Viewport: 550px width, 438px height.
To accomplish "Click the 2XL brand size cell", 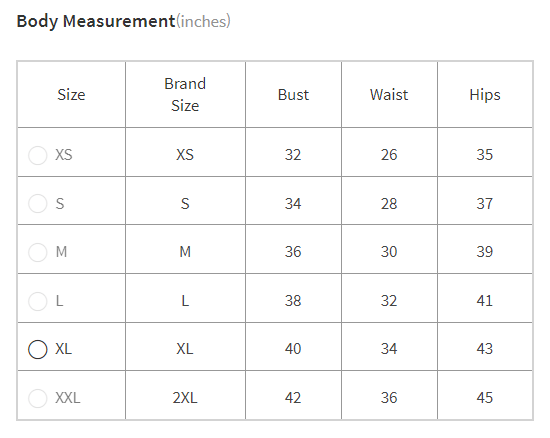I will click(185, 398).
